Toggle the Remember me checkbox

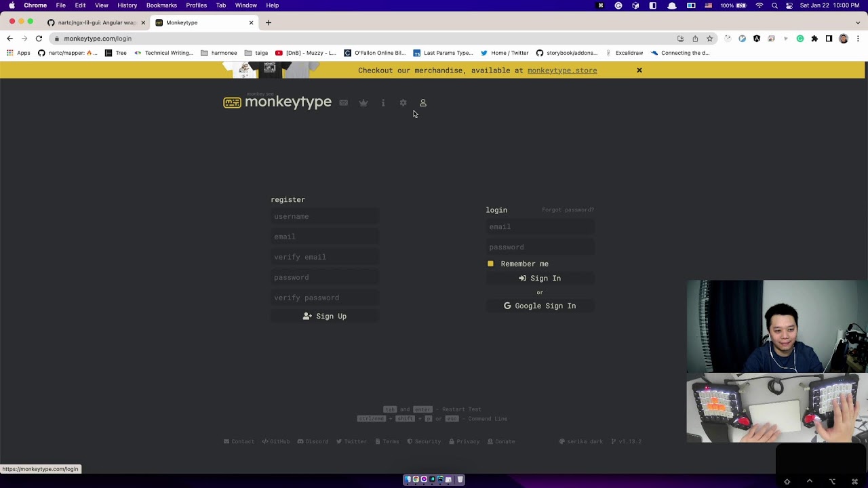[490, 264]
